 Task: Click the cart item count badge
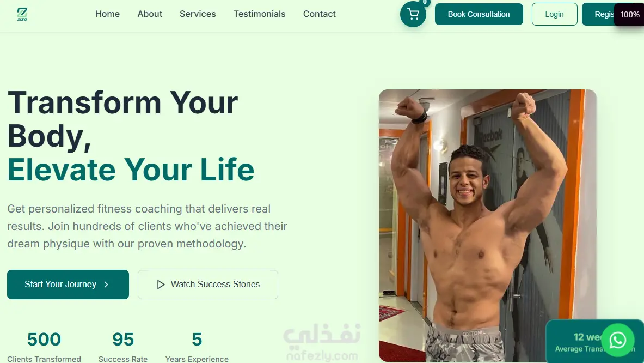point(425,2)
